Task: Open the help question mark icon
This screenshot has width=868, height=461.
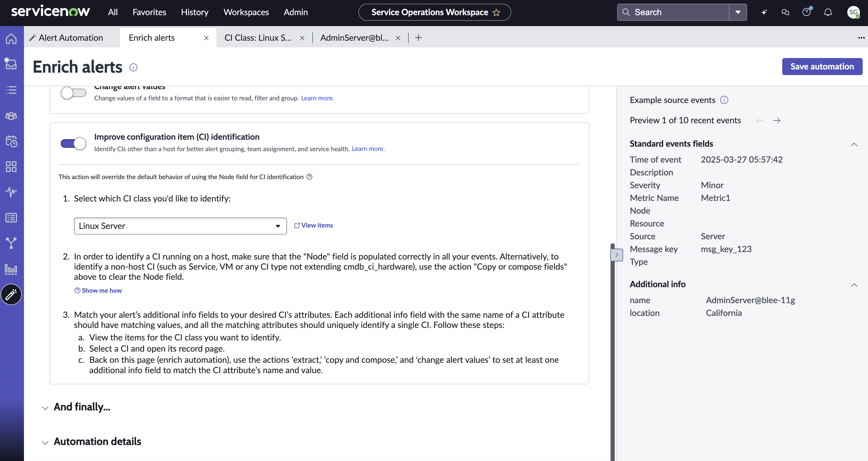Action: click(x=806, y=13)
